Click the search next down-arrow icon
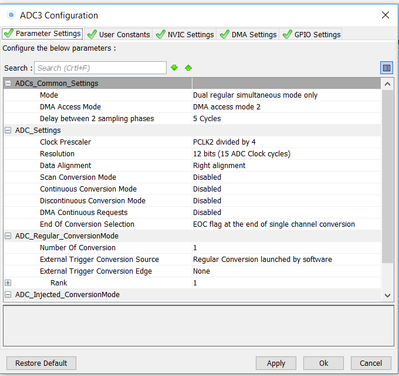The image size is (399, 376). coord(174,68)
